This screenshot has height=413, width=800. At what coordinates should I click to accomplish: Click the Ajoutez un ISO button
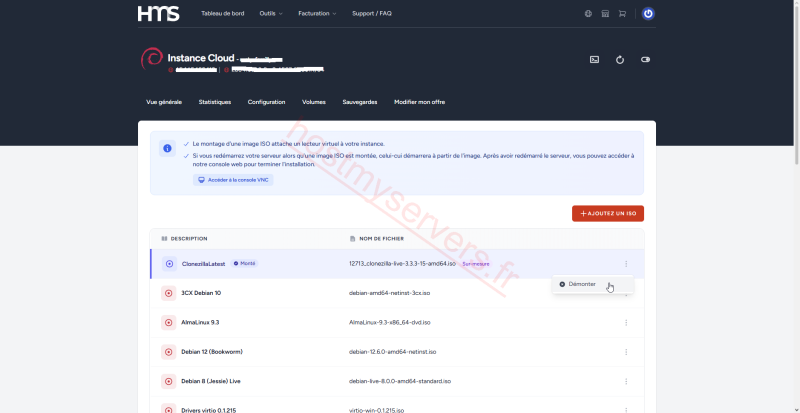click(608, 213)
